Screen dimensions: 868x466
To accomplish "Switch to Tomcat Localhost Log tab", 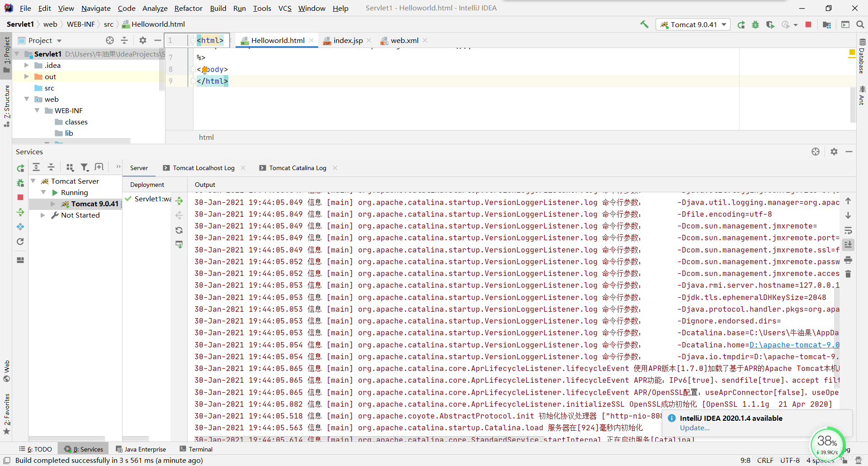I will tap(203, 168).
